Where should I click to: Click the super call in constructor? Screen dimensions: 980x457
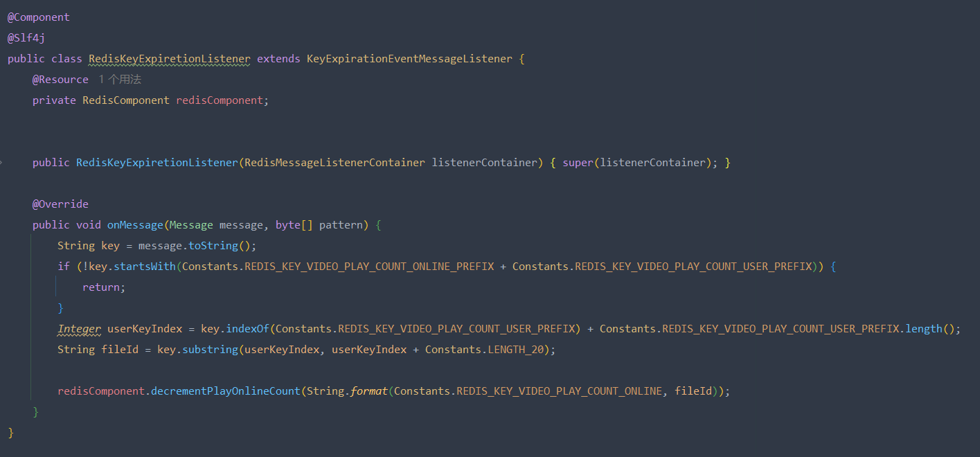(578, 163)
